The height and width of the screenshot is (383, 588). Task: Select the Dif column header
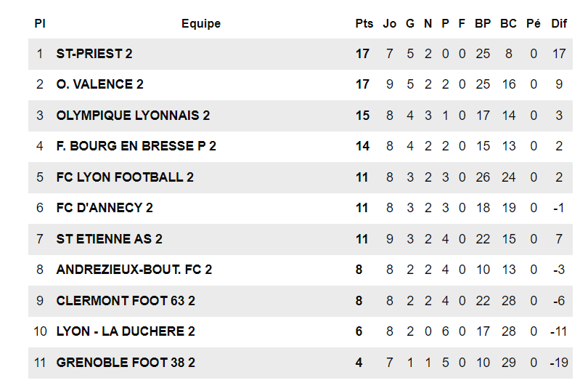point(559,24)
